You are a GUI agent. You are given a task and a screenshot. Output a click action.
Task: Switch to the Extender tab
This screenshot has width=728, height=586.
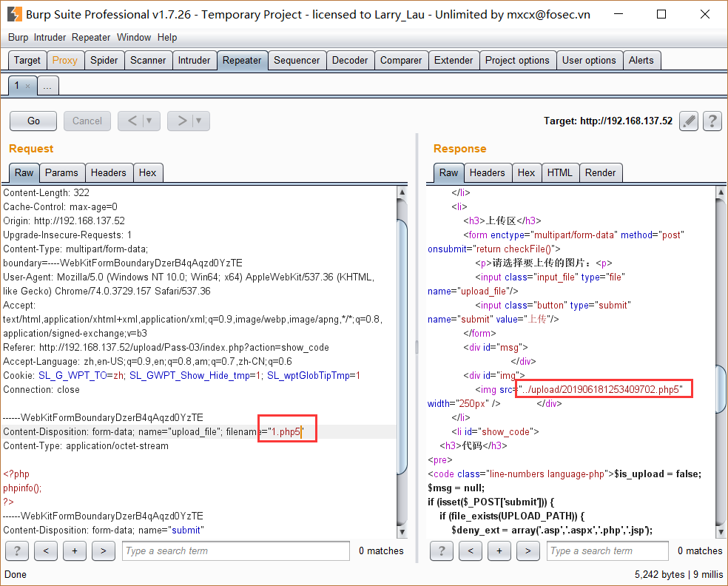pyautogui.click(x=454, y=61)
